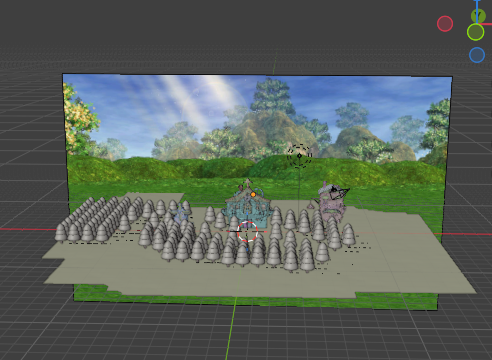Select the camera object beside the pink house

point(339,192)
